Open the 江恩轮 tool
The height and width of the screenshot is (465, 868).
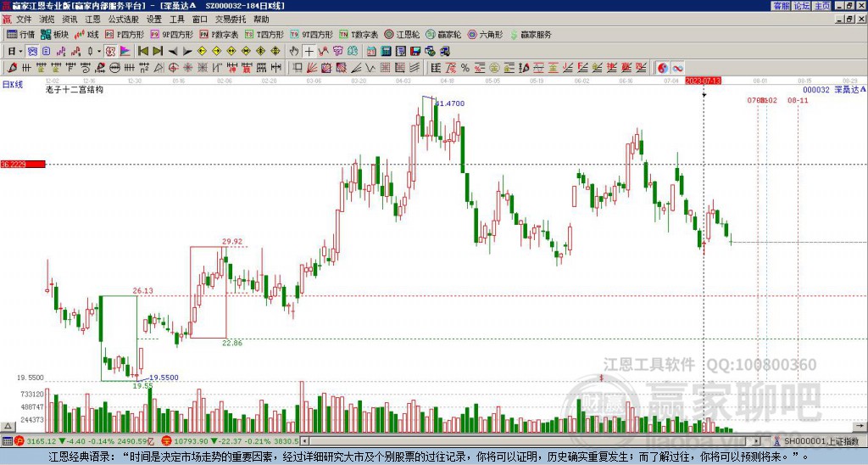tap(402, 34)
